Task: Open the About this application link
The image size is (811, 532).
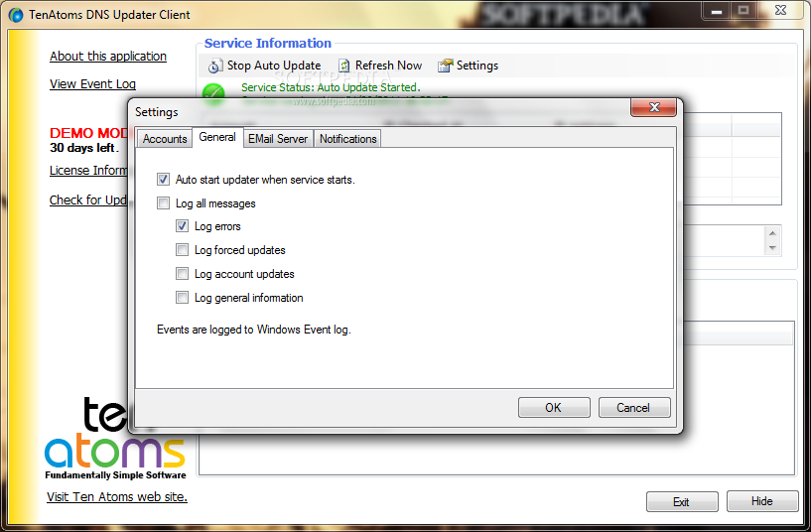Action: point(108,56)
